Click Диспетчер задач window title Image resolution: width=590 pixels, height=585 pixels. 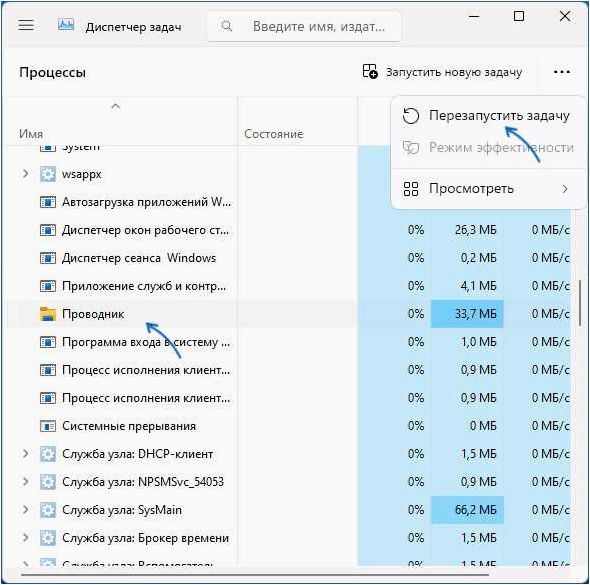pyautogui.click(x=134, y=27)
